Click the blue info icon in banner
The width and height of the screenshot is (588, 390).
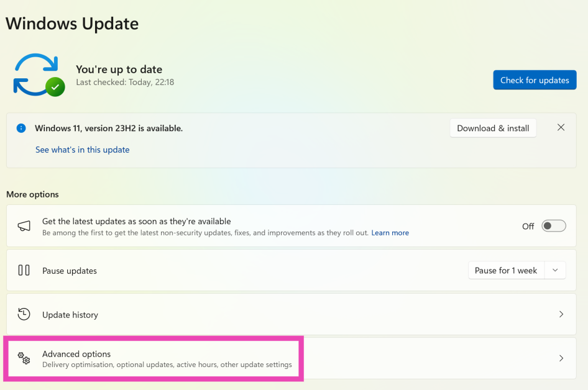[21, 128]
